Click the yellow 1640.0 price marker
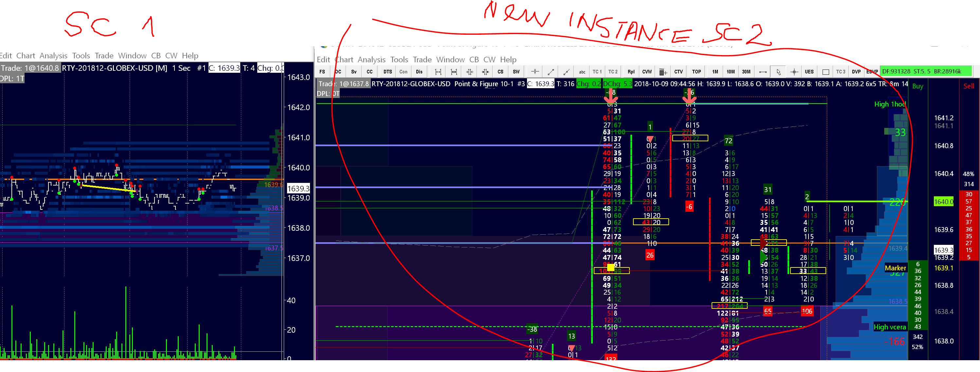Viewport: 980px width, 372px height. click(x=943, y=202)
